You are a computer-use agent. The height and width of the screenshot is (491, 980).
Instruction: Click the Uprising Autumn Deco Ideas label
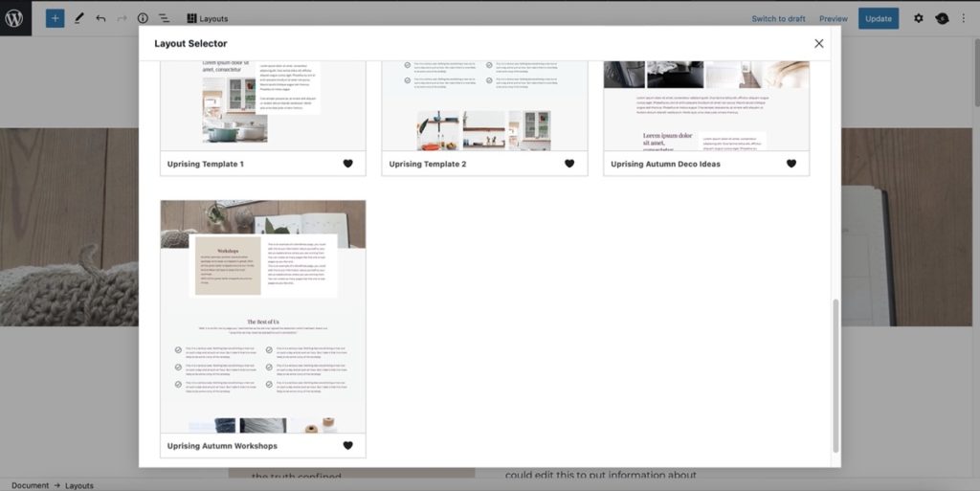click(x=665, y=164)
